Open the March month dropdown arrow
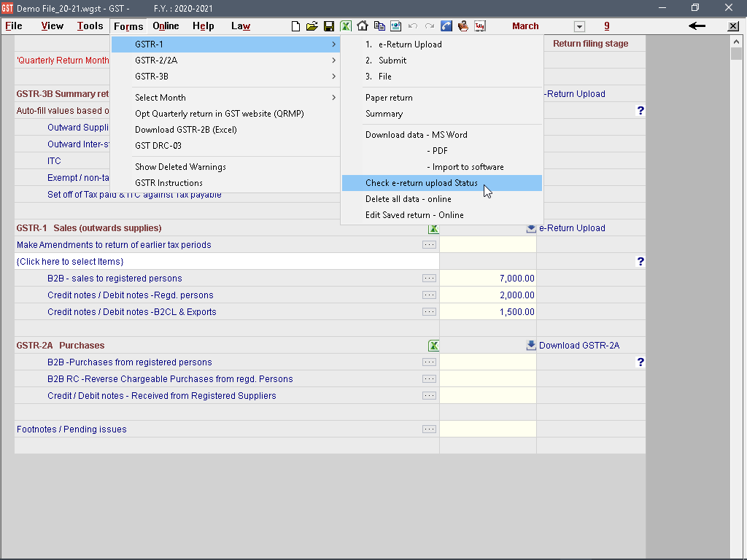Viewport: 747px width, 560px height. pos(579,27)
